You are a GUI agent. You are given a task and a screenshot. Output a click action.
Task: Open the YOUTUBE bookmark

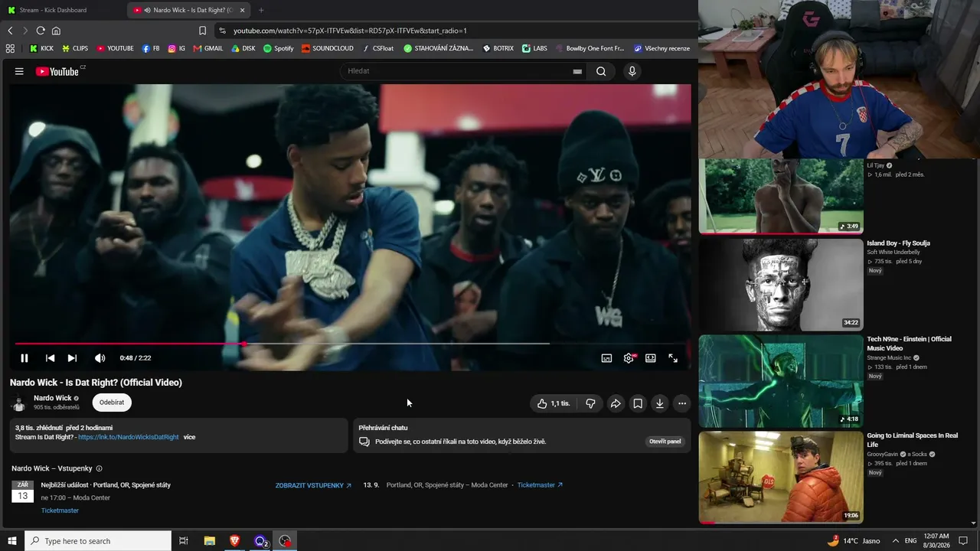[x=115, y=48]
